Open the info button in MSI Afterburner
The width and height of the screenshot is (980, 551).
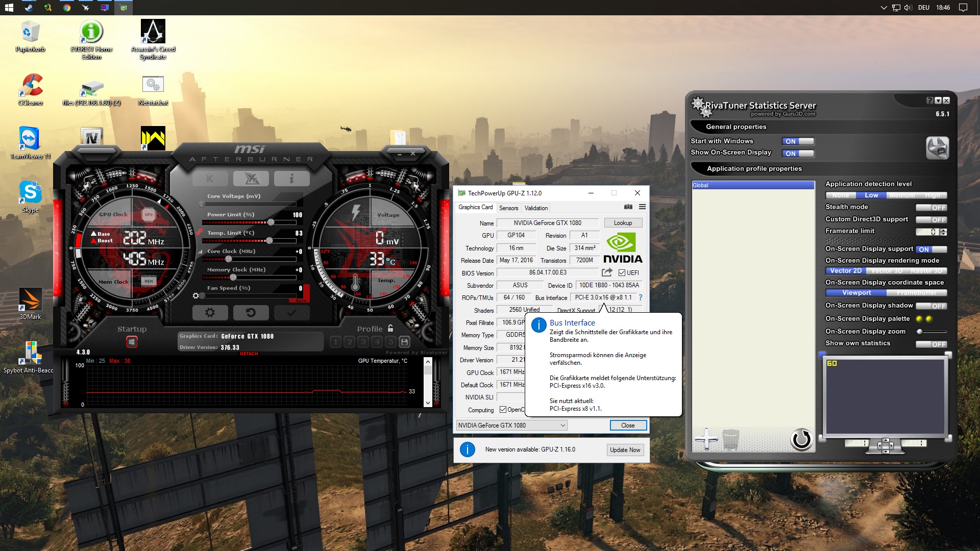(x=291, y=179)
